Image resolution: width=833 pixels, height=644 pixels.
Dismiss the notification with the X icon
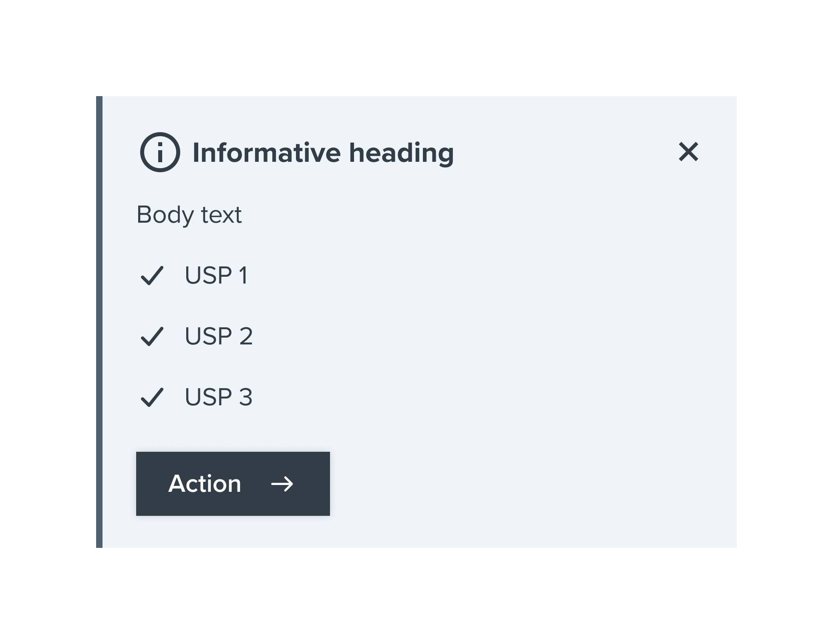coord(688,152)
